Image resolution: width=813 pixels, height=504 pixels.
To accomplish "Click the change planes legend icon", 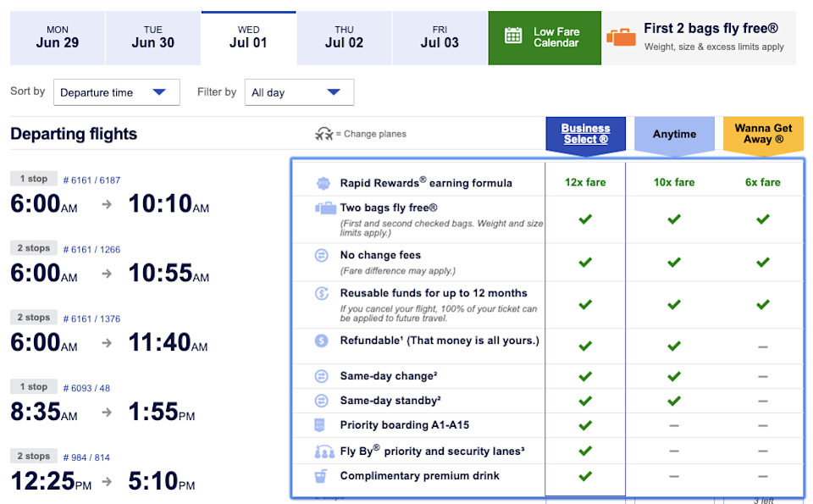I will [324, 135].
